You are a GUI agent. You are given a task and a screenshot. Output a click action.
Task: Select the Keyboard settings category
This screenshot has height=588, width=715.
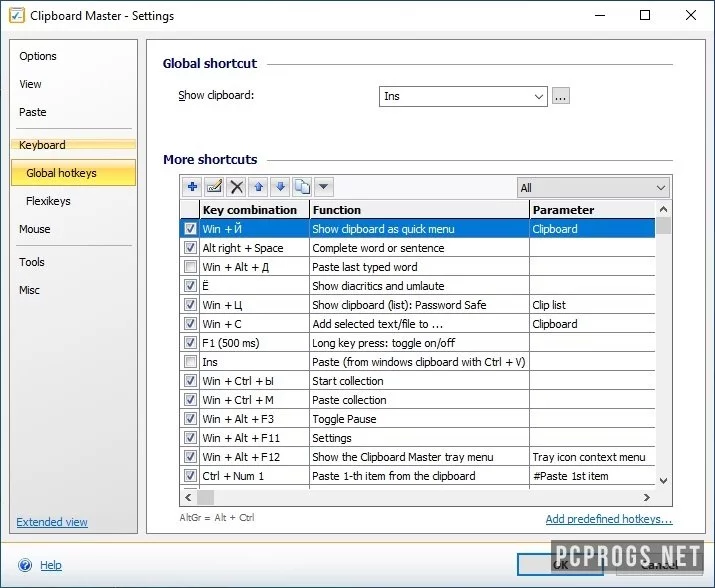tap(73, 145)
